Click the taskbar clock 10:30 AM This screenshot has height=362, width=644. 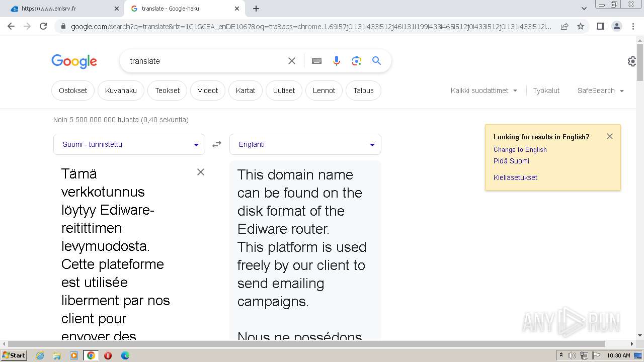pyautogui.click(x=618, y=355)
